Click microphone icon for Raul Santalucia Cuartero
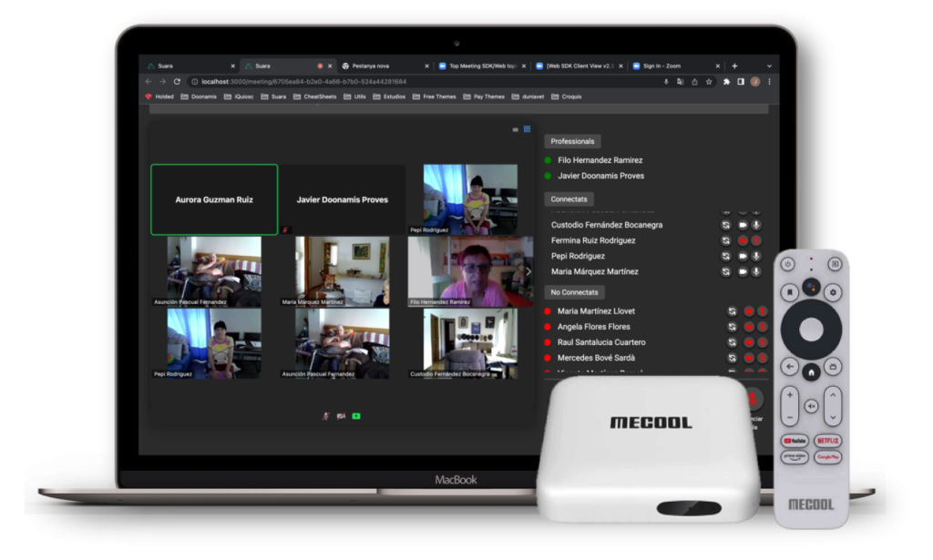Viewport: 933px width, 560px height. pos(762,342)
